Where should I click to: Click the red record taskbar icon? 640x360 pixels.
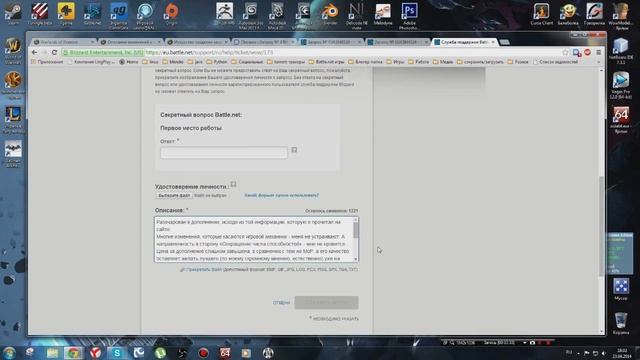click(203, 353)
